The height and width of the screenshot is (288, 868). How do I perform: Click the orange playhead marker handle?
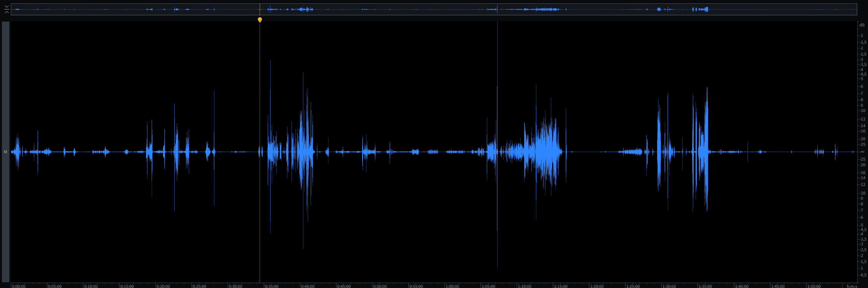coord(260,20)
